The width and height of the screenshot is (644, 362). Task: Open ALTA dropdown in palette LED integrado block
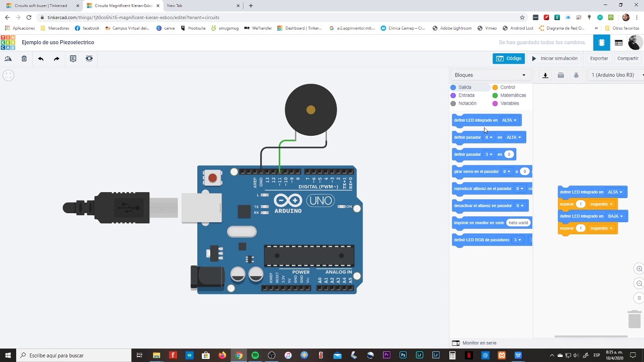click(x=509, y=121)
